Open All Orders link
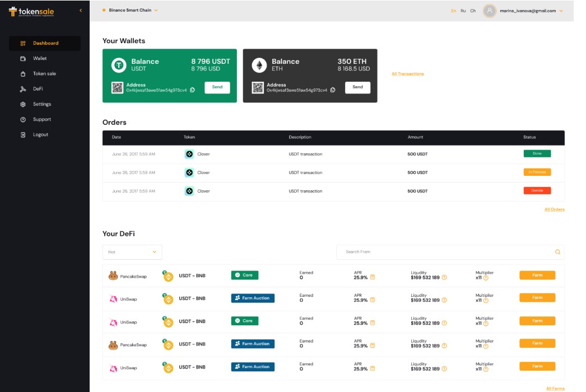 [554, 209]
